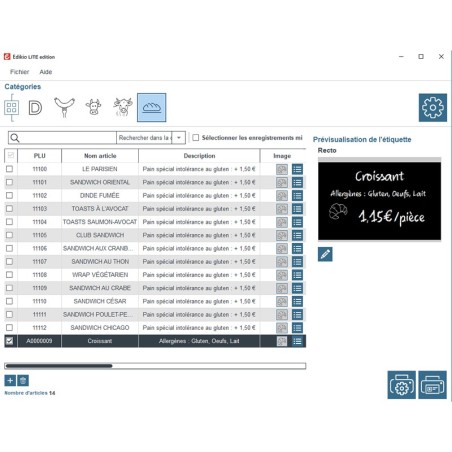Open printer settings button
This screenshot has width=452, height=452.
click(401, 385)
